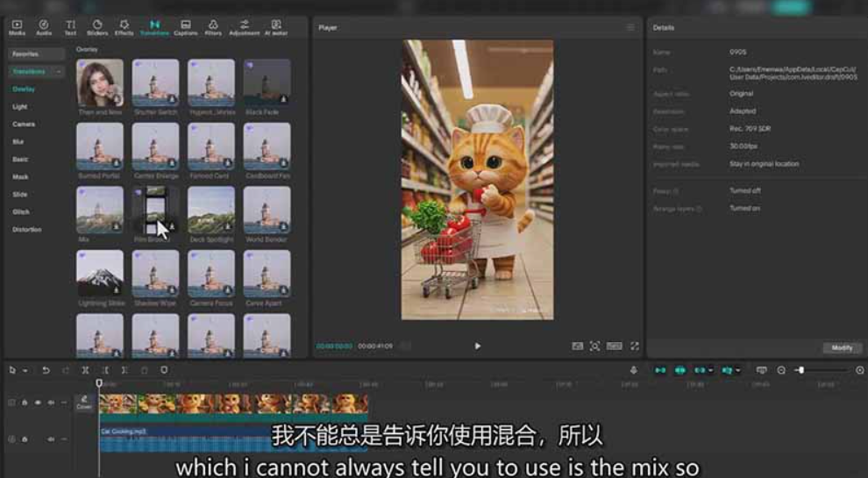This screenshot has height=478, width=868.
Task: Toggle visibility of the video track
Action: (x=38, y=403)
